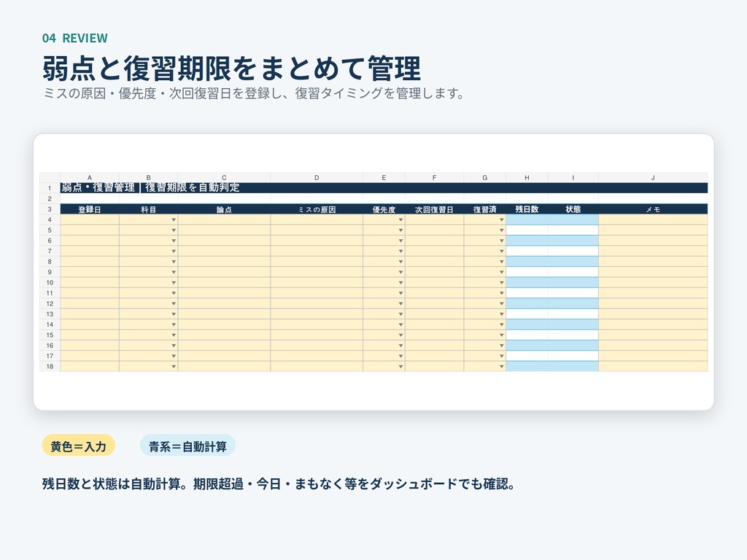Select the メモ header cell

tap(653, 209)
